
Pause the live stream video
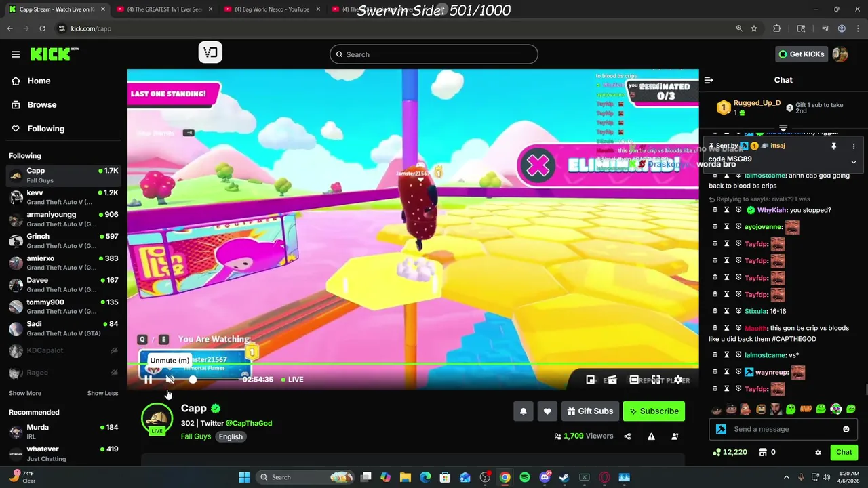click(x=148, y=380)
